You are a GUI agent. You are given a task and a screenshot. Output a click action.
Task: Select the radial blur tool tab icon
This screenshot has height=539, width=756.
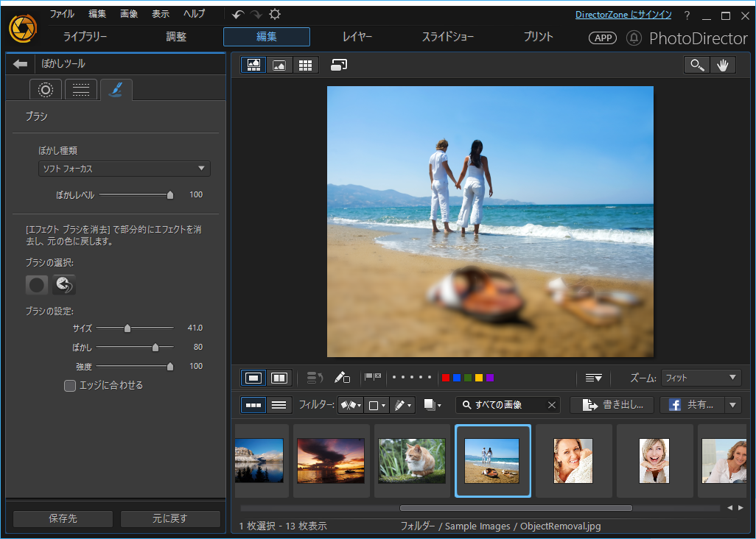[46, 90]
